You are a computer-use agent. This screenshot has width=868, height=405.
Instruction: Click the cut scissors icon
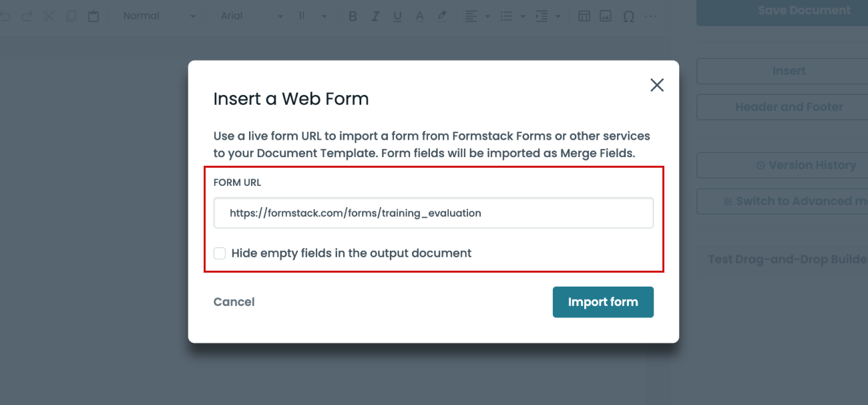pos(49,17)
